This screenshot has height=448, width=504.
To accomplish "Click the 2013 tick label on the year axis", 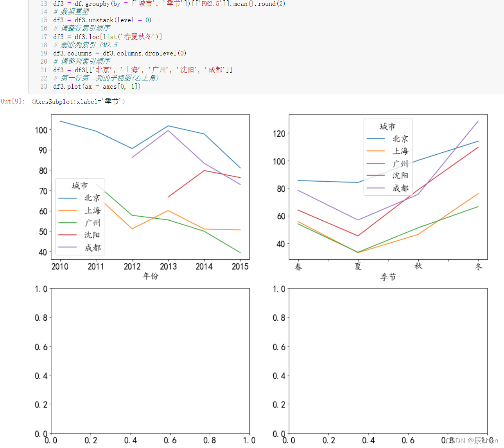I will pos(168,266).
